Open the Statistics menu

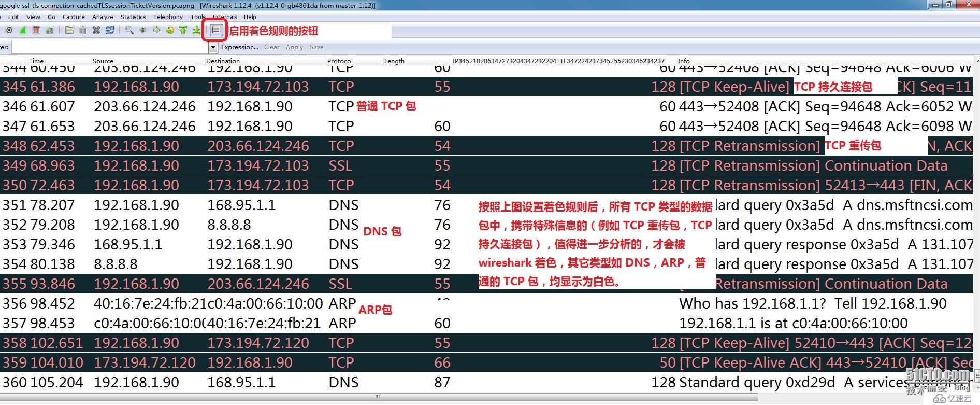click(x=133, y=17)
